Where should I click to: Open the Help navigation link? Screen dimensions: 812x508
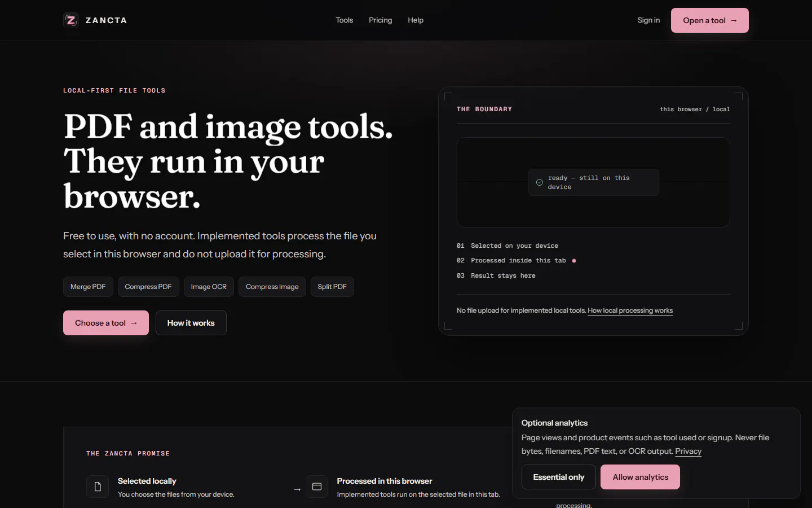(416, 20)
